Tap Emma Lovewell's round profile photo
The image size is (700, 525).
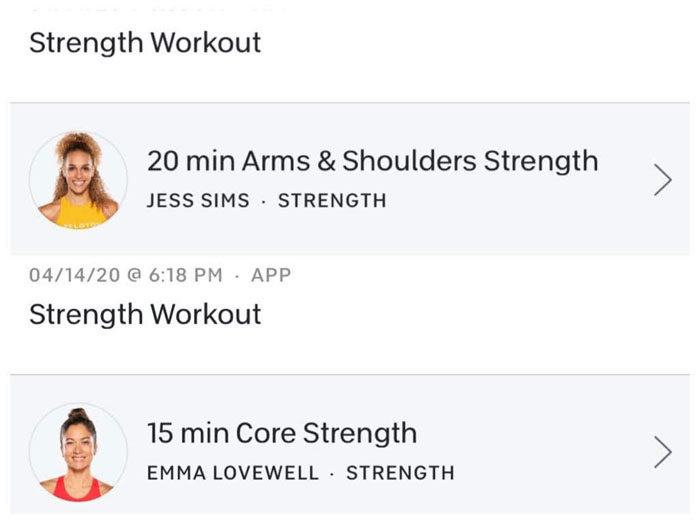(79, 452)
